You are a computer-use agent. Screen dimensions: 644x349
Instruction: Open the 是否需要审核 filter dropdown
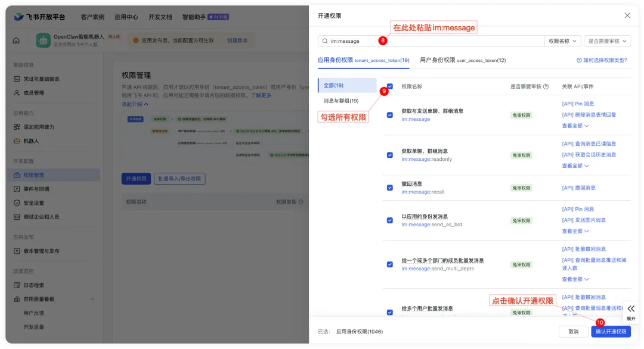(x=607, y=41)
